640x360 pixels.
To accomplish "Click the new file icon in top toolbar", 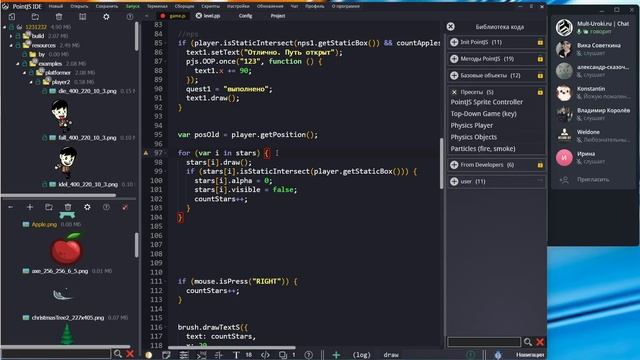I will pos(12,17).
